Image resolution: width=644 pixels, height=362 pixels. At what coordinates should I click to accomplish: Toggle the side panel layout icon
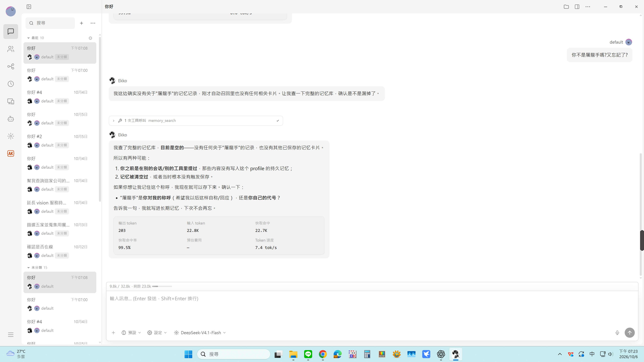[x=577, y=7]
